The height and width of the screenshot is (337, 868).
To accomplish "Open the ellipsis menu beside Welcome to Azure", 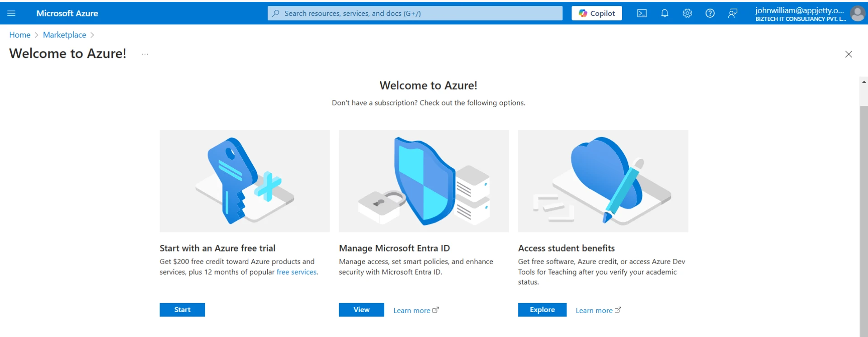I will pyautogui.click(x=145, y=54).
